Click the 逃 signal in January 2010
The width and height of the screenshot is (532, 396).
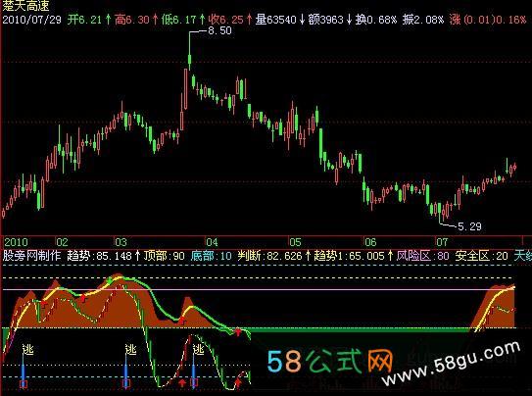point(27,349)
